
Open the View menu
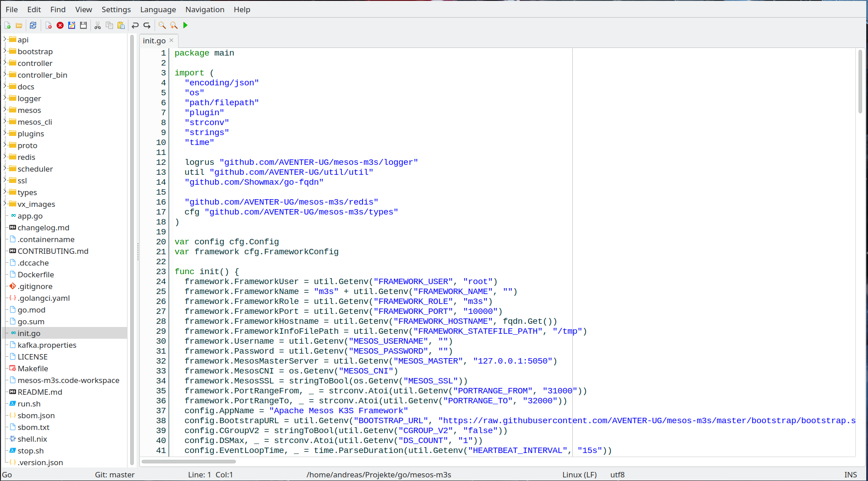84,9
